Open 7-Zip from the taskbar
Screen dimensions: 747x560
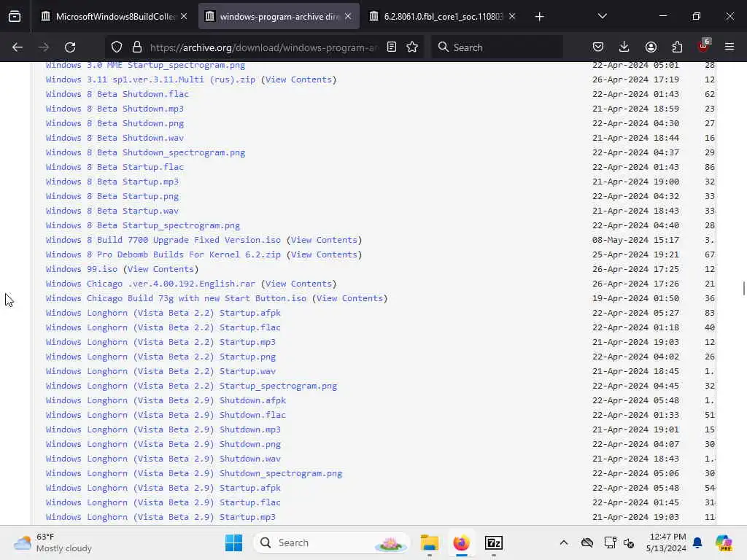(x=494, y=542)
